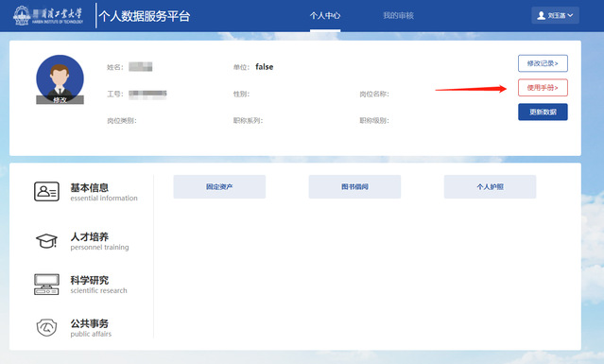Screen dimensions: 604x364
Task: Select 基本信息 essential information category
Action: [104, 192]
